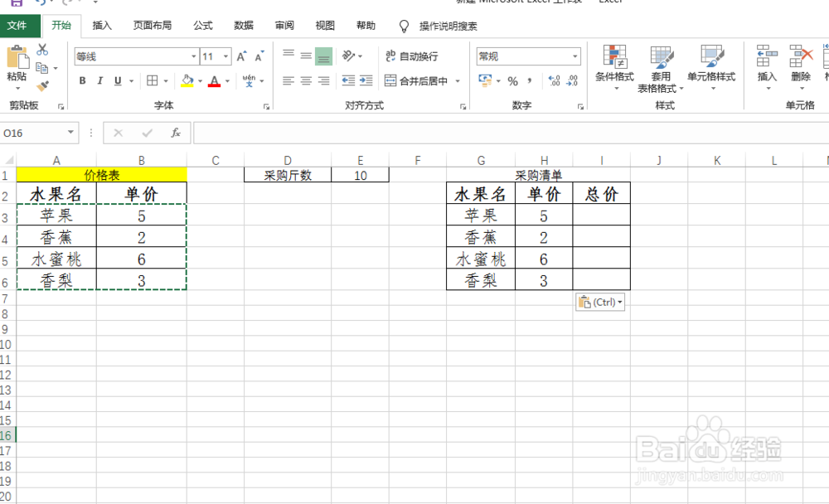Click the Decrease Indent icon
The image size is (829, 504).
(348, 80)
